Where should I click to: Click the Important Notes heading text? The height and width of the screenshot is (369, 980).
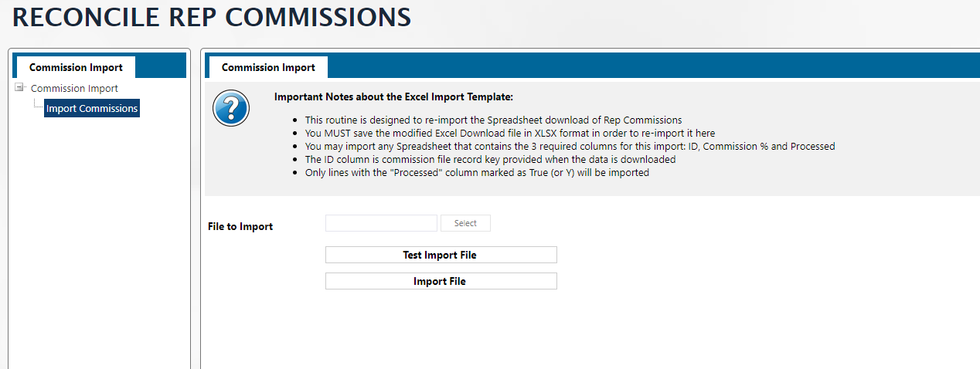point(393,96)
